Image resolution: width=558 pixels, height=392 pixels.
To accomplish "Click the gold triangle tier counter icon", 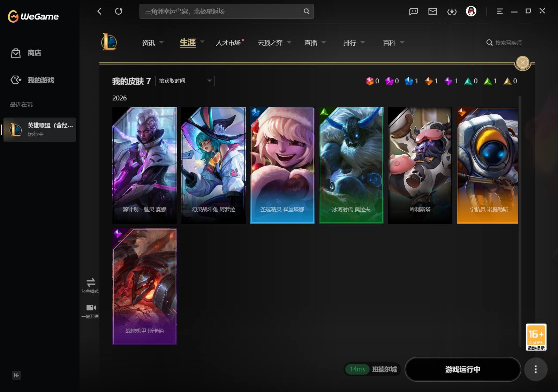I will point(507,81).
